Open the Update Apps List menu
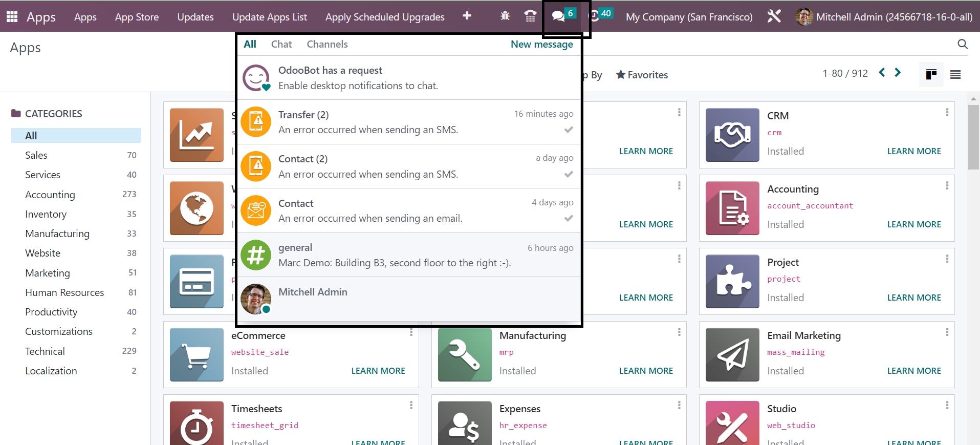 click(x=269, y=17)
